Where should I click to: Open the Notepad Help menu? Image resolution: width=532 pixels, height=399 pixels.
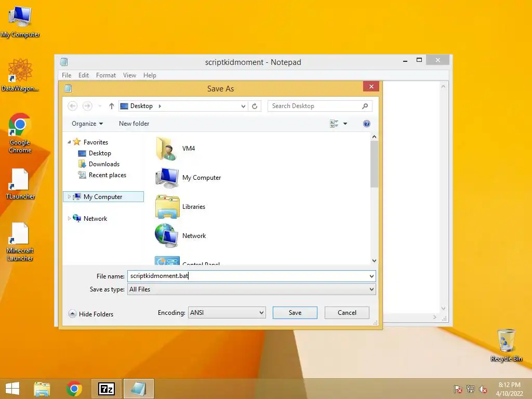point(150,75)
